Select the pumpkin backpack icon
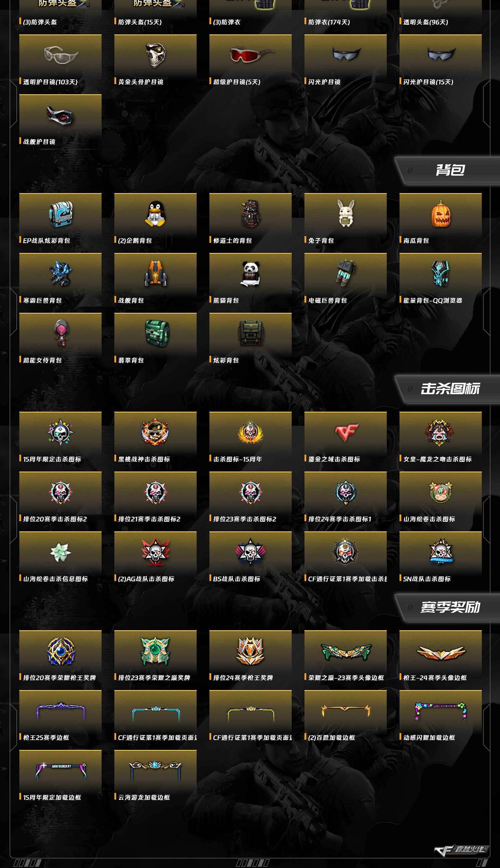Image resolution: width=500 pixels, height=868 pixels. pyautogui.click(x=441, y=214)
